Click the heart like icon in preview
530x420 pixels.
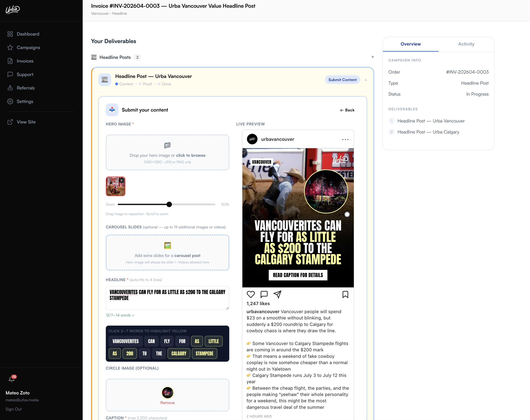coord(251,294)
